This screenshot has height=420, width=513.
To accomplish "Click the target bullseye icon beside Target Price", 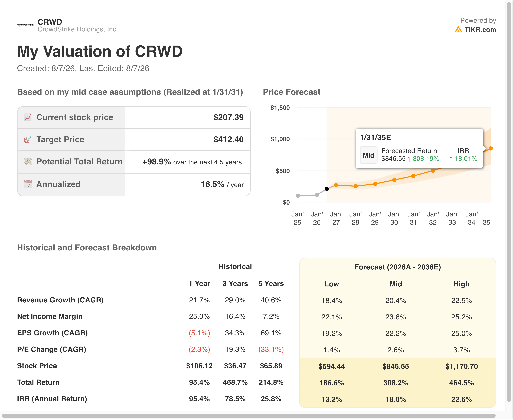I will 28,140.
